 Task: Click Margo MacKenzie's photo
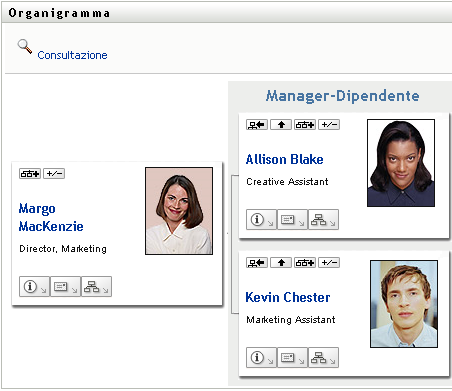tap(179, 211)
